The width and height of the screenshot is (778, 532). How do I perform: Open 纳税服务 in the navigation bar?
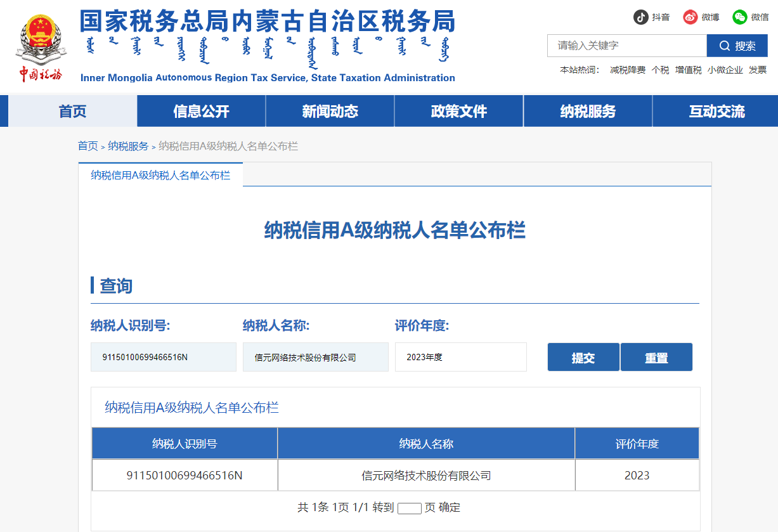pyautogui.click(x=588, y=112)
